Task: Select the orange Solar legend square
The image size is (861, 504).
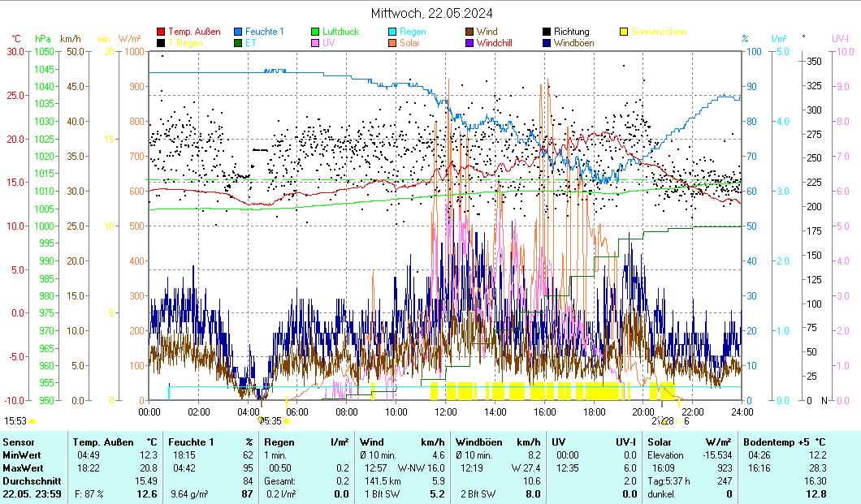Action: 393,43
